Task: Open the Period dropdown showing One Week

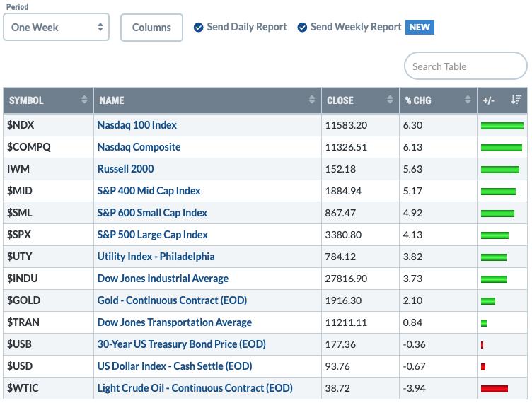Action: click(57, 27)
